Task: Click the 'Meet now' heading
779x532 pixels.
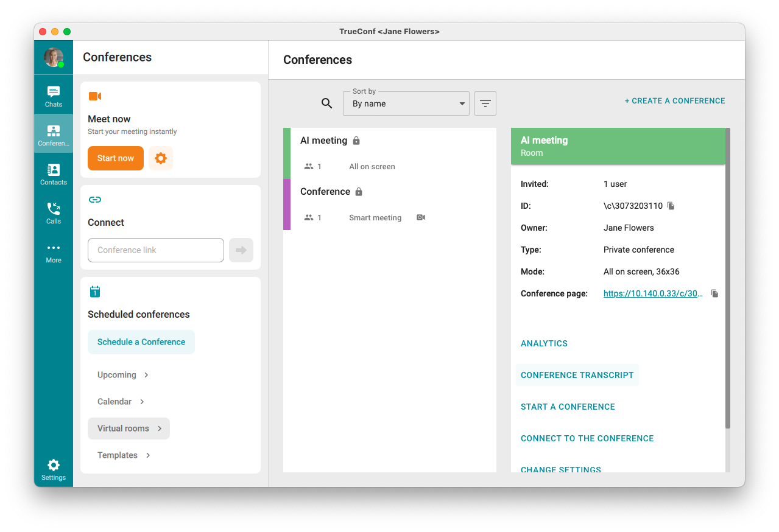Action: (109, 119)
